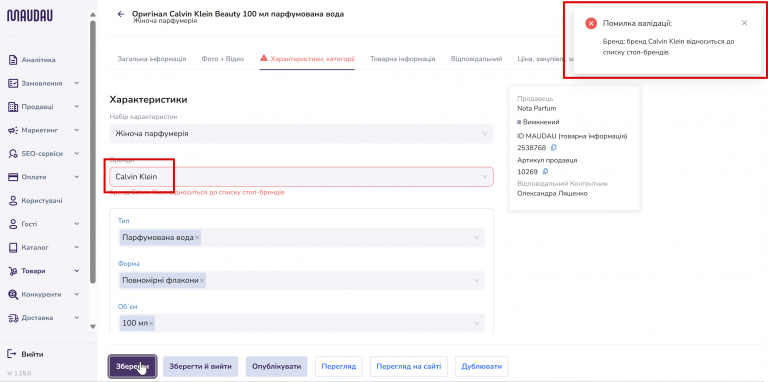Image resolution: width=768 pixels, height=382 pixels.
Task: Click the Продавці building icon
Action: pos(13,107)
